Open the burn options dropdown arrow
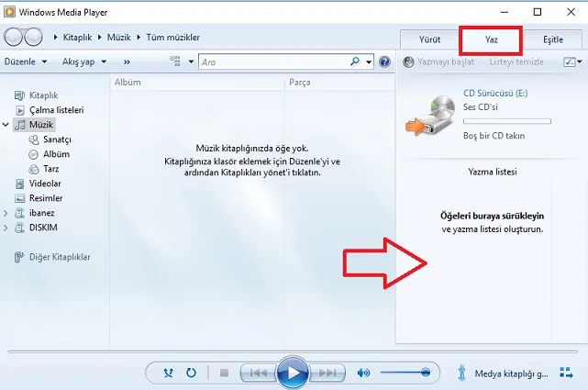 [x=580, y=61]
